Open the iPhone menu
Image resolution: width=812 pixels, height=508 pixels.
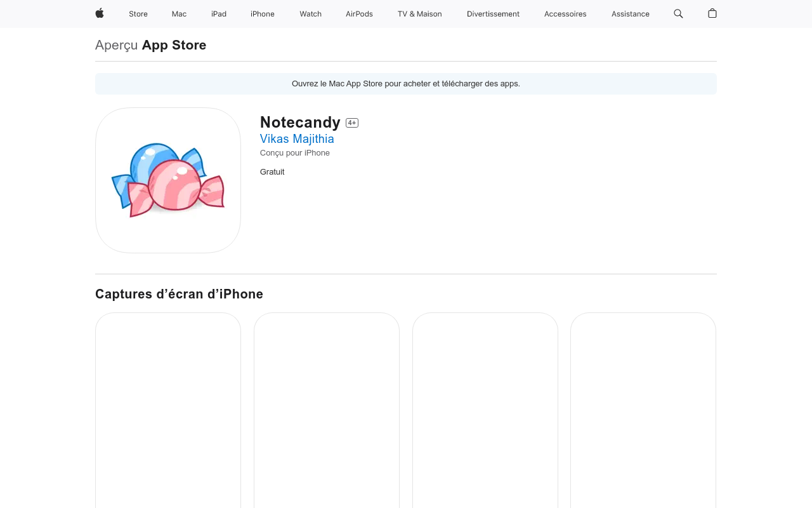[263, 14]
